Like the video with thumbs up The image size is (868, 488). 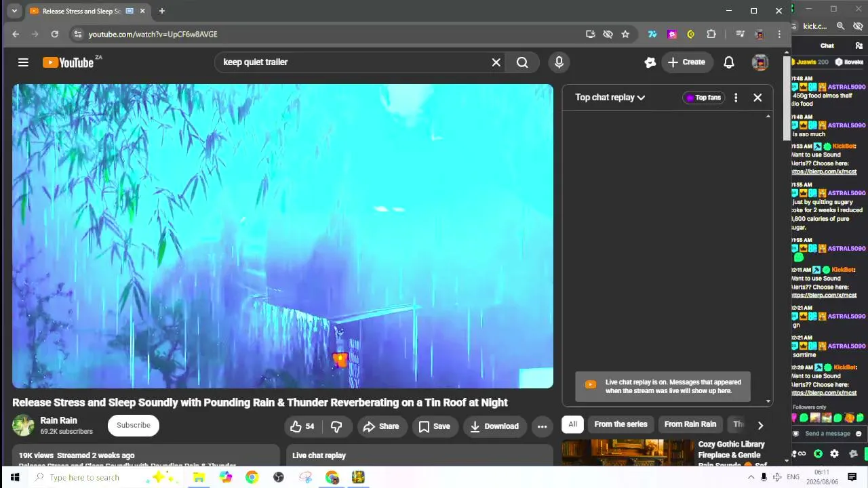(x=302, y=426)
